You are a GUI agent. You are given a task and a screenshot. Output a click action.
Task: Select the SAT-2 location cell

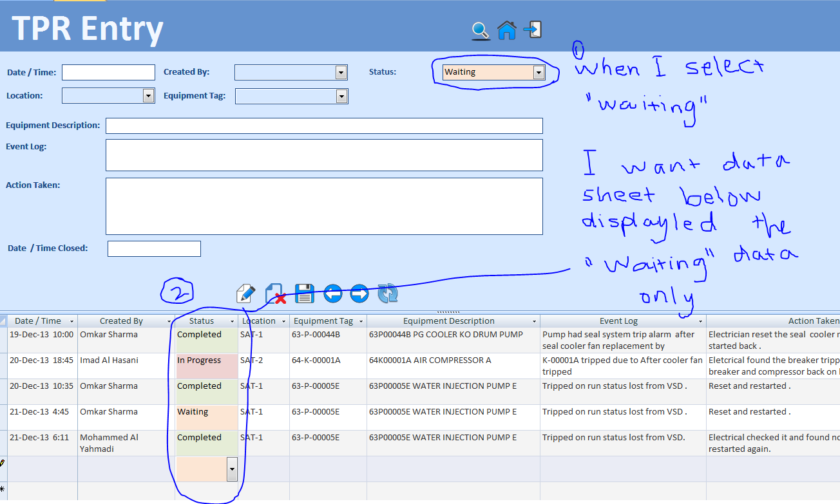click(x=264, y=366)
